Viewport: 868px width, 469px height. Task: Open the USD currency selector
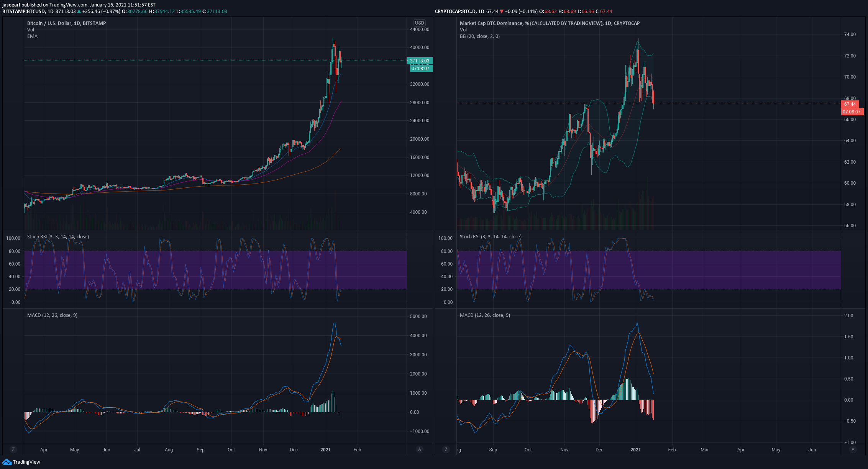point(420,23)
